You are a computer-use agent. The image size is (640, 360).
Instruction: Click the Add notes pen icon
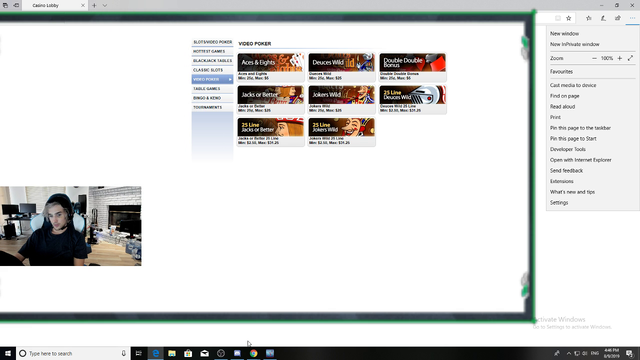point(603,18)
